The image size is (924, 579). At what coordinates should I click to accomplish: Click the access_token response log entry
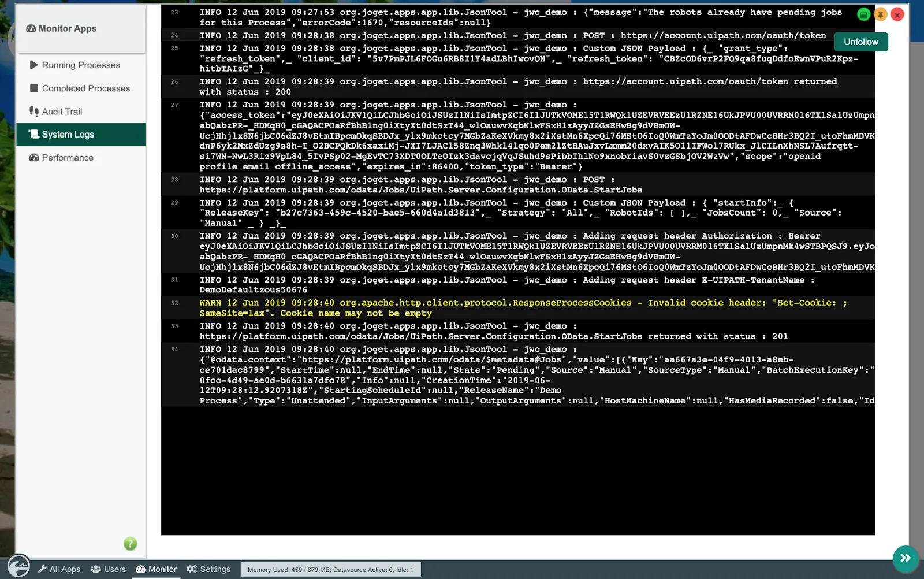pyautogui.click(x=519, y=136)
